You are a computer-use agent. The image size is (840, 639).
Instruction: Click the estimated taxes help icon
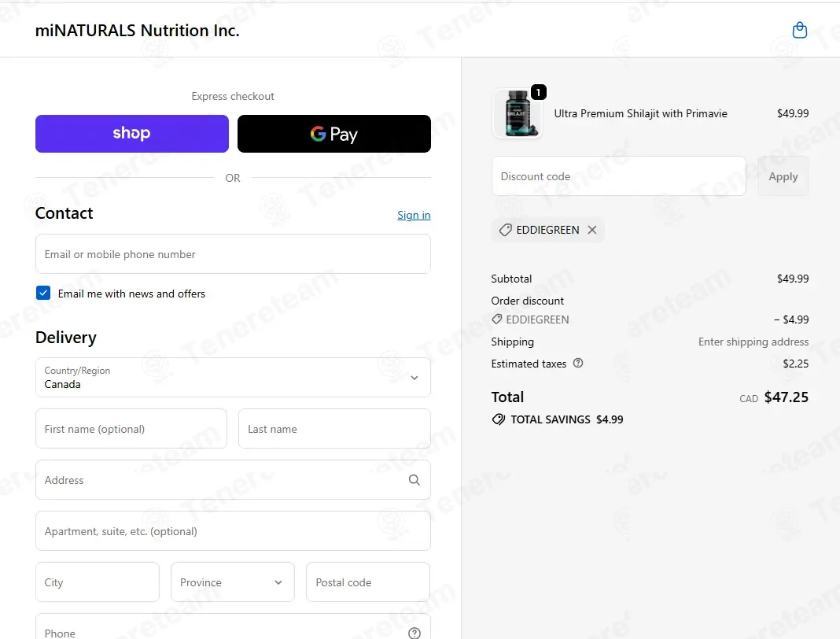pos(577,363)
